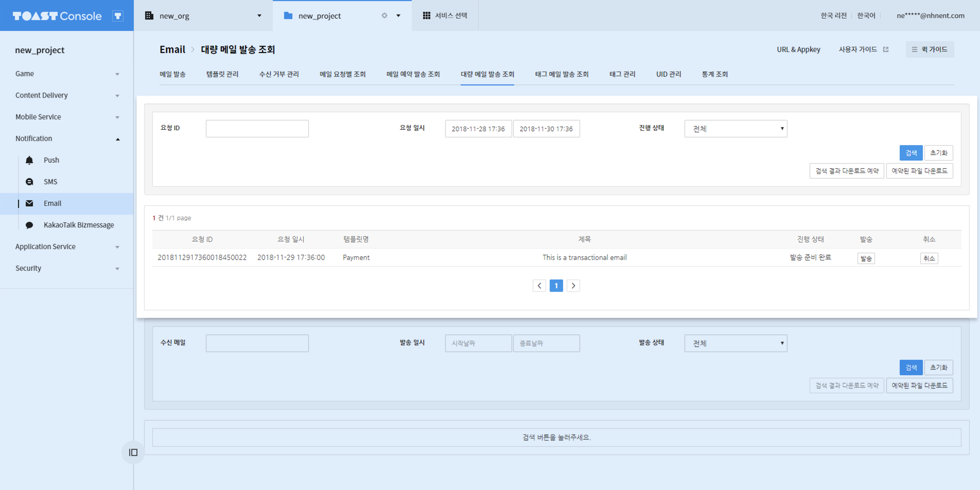Viewport: 980px width, 490px height.
Task: Open the 진행 상태 dropdown
Action: pyautogui.click(x=736, y=129)
